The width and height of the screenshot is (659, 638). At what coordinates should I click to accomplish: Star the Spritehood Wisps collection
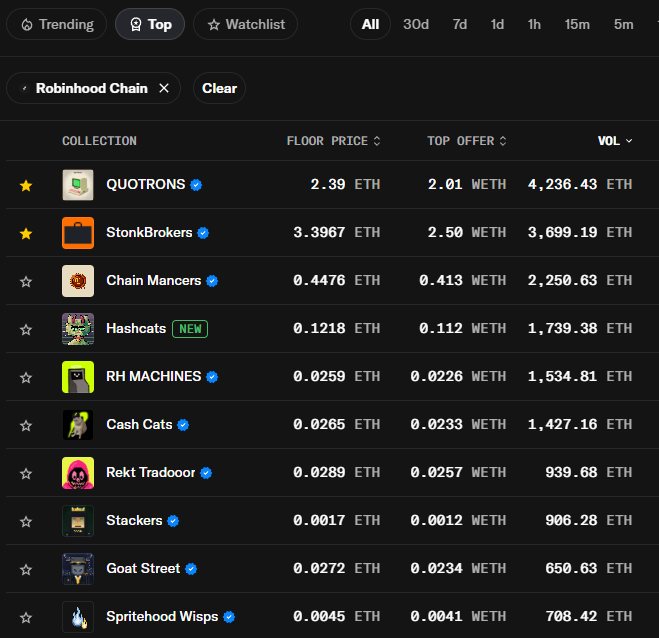(26, 617)
